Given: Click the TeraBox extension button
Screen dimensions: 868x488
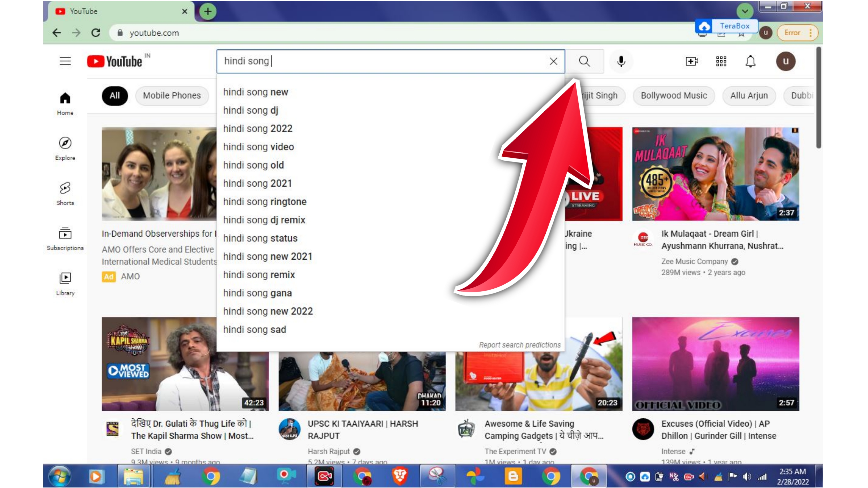Looking at the screenshot, I should click(727, 26).
